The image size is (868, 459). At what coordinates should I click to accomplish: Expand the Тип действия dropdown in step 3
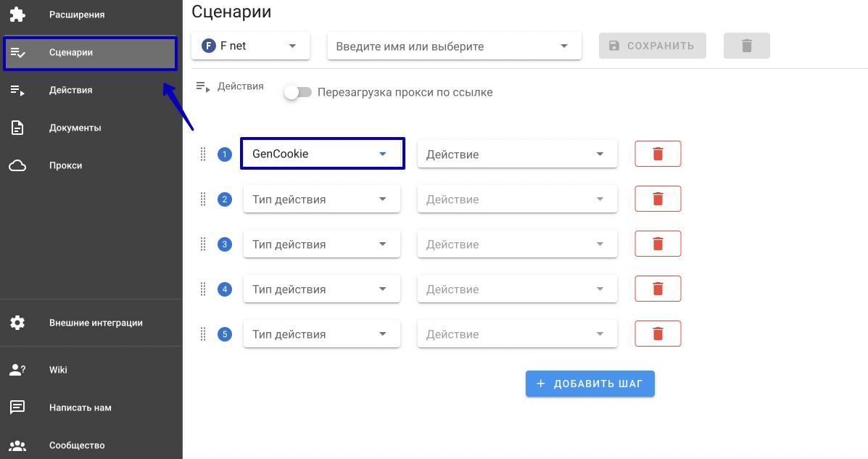pyautogui.click(x=322, y=244)
